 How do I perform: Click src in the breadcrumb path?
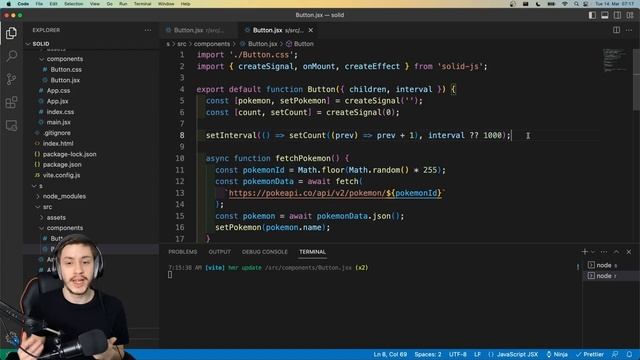[x=182, y=44]
